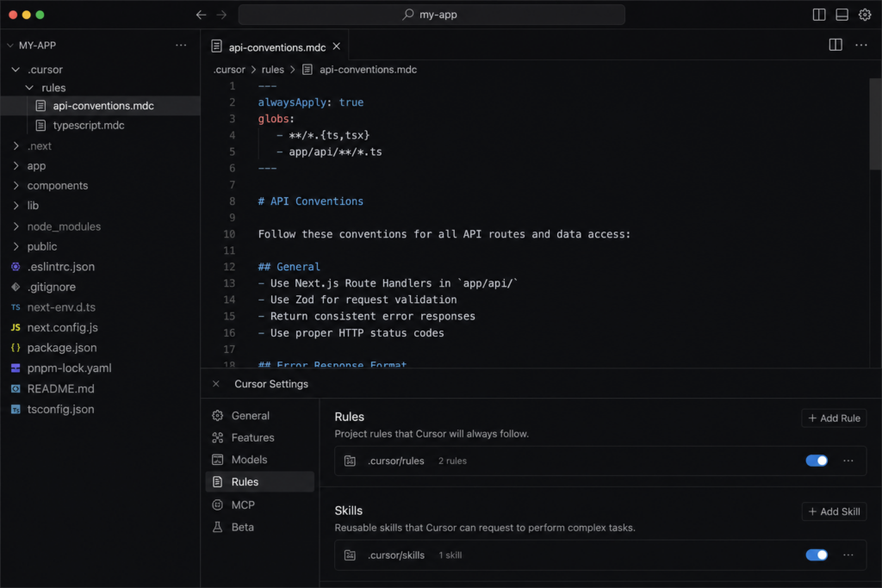Image resolution: width=882 pixels, height=588 pixels.
Task: Go forward with the right arrow
Action: (221, 15)
